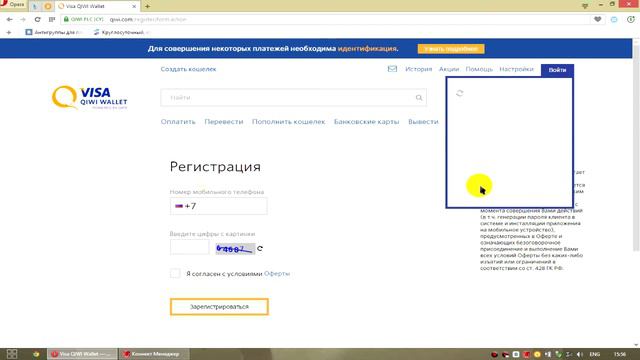Click the taskbar clock 15:56

(620, 354)
